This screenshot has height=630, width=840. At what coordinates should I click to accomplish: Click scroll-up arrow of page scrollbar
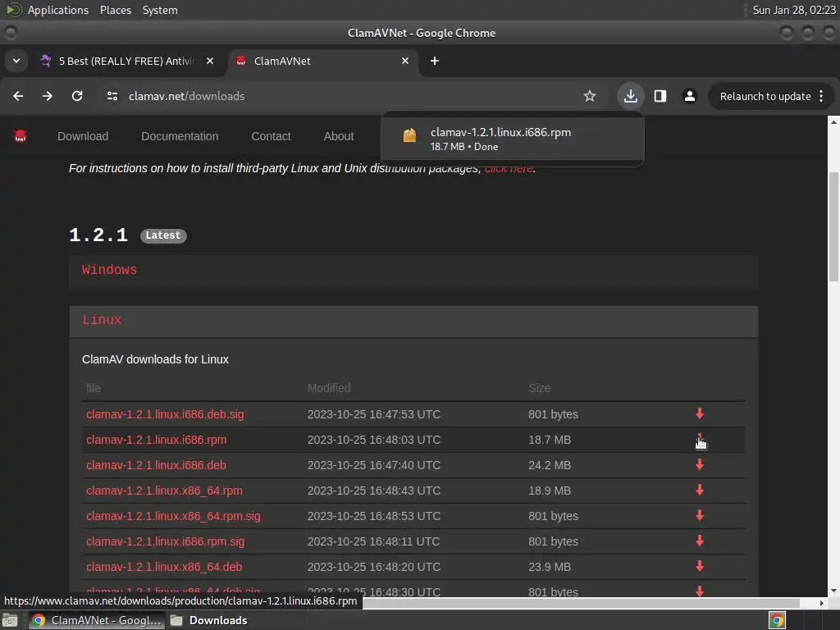point(833,121)
